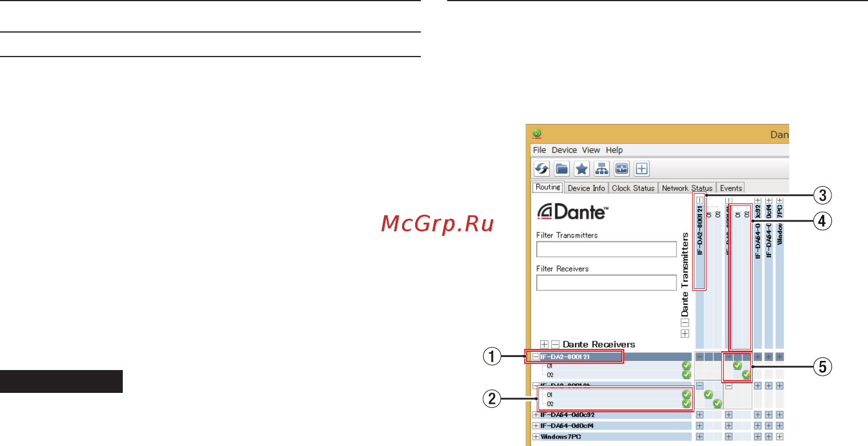Expand the Windows7PC receiver row

click(x=536, y=437)
